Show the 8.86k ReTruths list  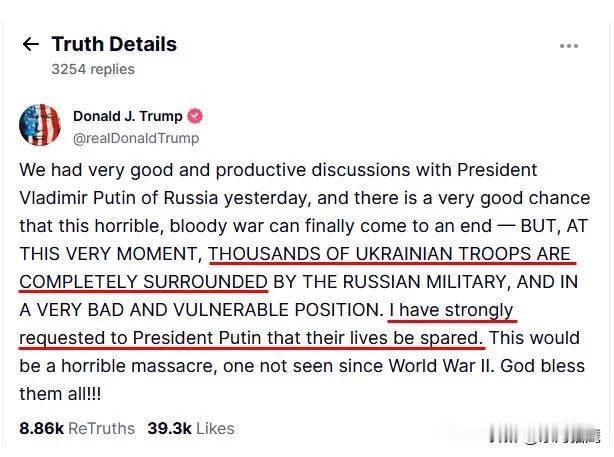click(77, 429)
